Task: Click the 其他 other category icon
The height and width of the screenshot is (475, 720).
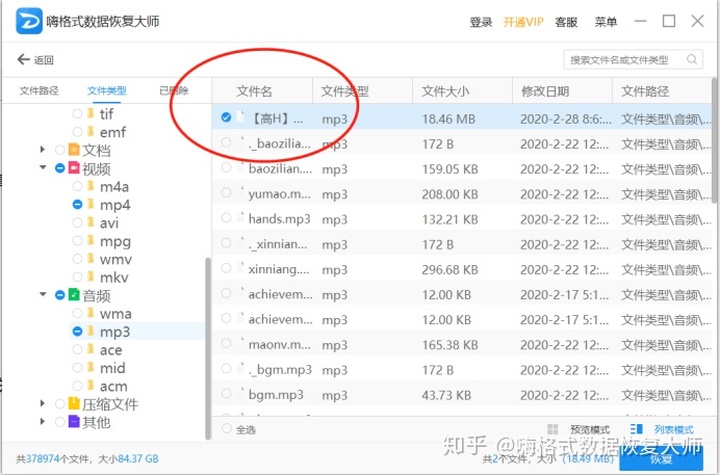Action: pyautogui.click(x=74, y=421)
